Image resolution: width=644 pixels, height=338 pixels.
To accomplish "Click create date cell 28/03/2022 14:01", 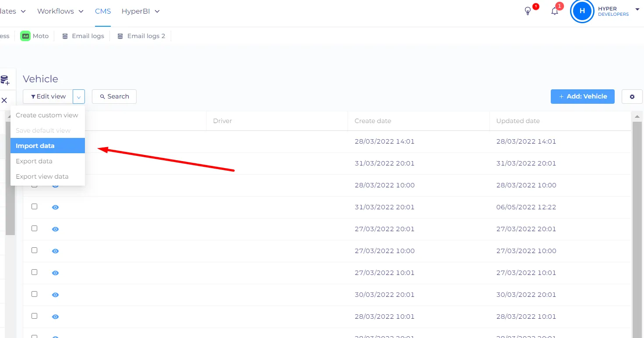I will coord(384,141).
